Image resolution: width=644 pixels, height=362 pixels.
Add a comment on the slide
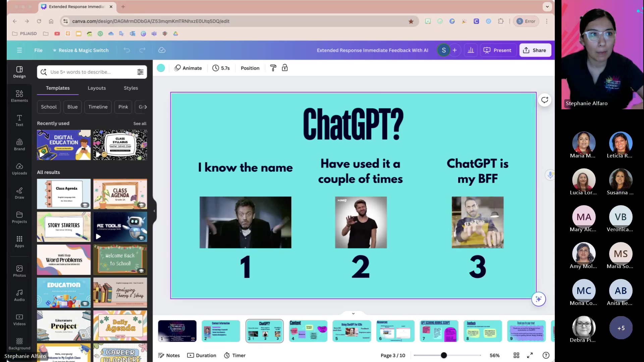[x=545, y=100]
